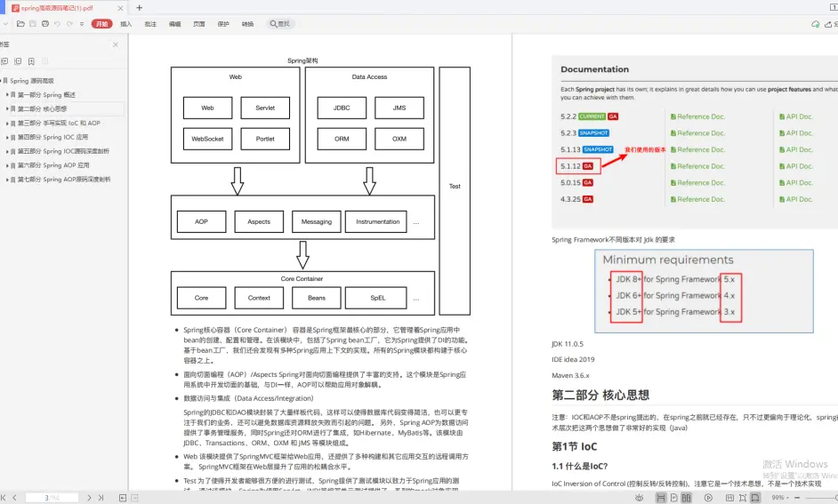Screen dimensions: 838x504
Task: Click Reference Doc. link for 5.2.2
Action: coord(697,116)
